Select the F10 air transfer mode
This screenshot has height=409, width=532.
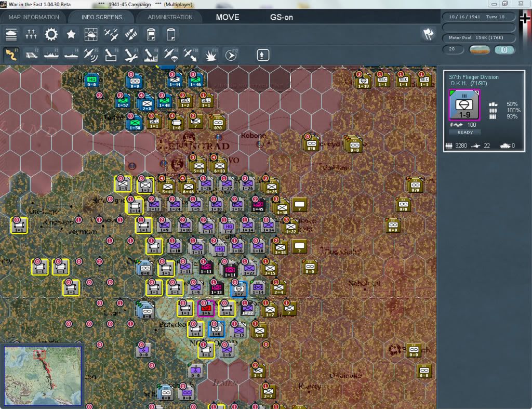point(191,55)
